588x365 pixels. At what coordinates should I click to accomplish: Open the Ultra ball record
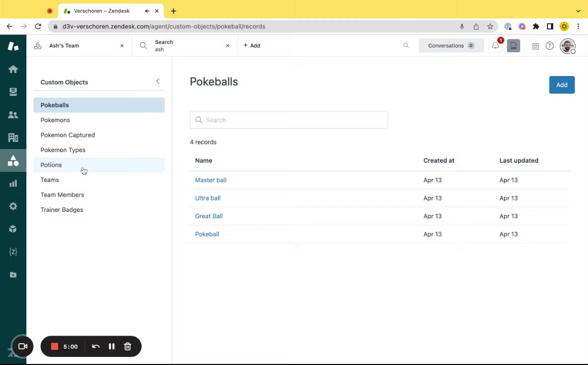pyautogui.click(x=208, y=198)
